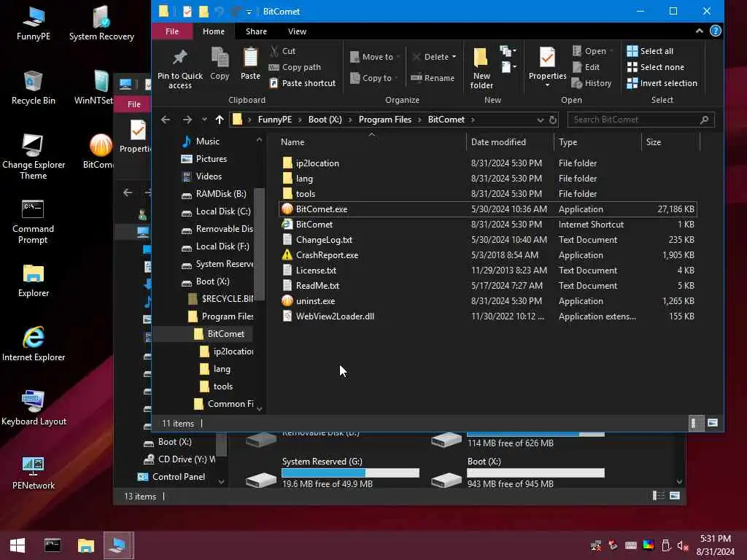This screenshot has height=560, width=747.
Task: Switch to the View tab
Action: tap(298, 31)
